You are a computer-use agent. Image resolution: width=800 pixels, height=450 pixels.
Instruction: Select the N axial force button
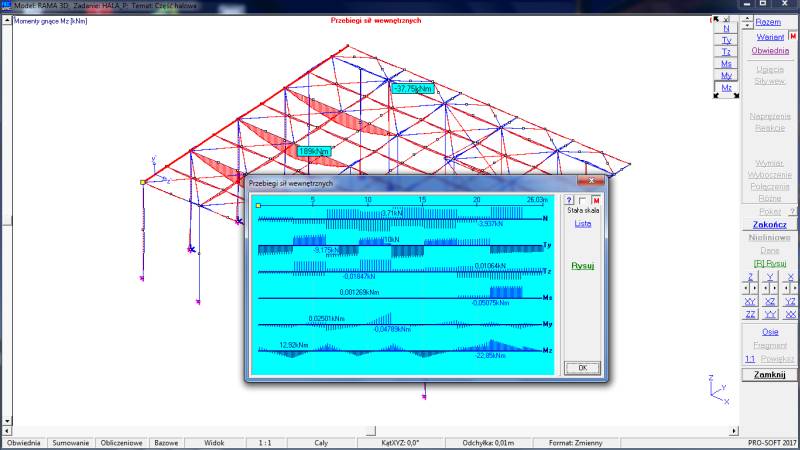[726, 29]
